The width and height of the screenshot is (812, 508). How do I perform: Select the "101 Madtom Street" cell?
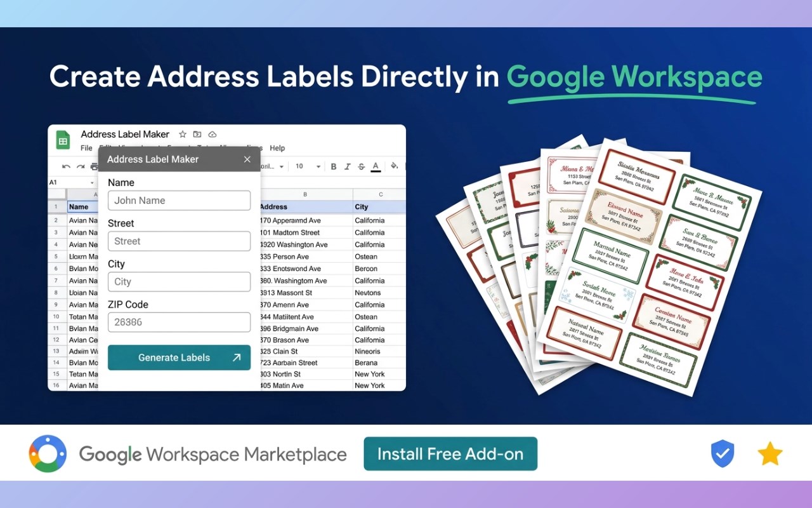(306, 232)
